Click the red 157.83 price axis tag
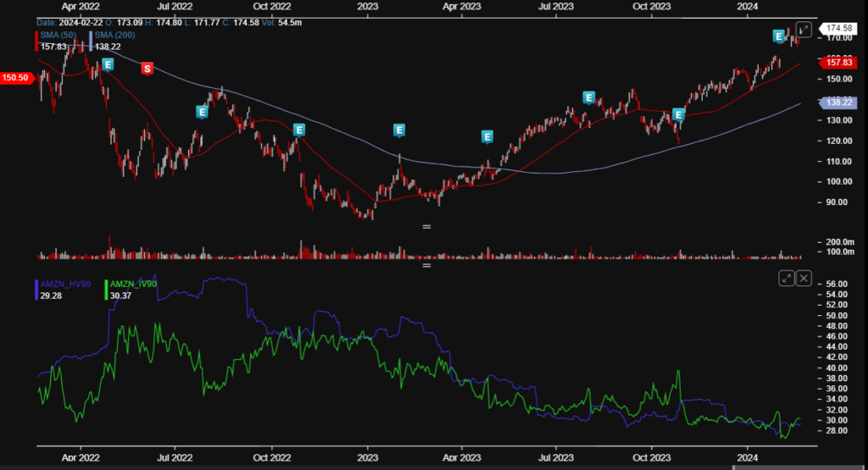Screen dimensions: 868x470 pos(838,63)
